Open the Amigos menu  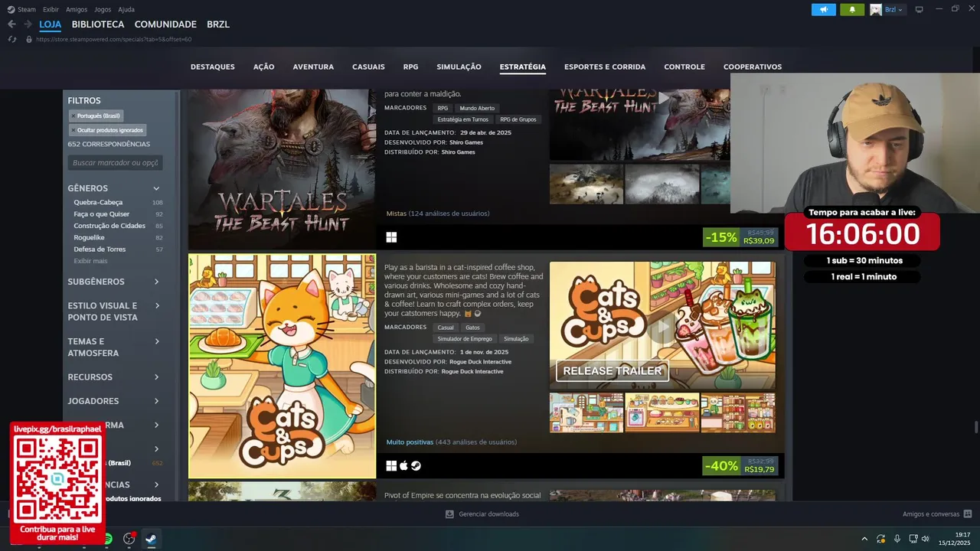(77, 9)
